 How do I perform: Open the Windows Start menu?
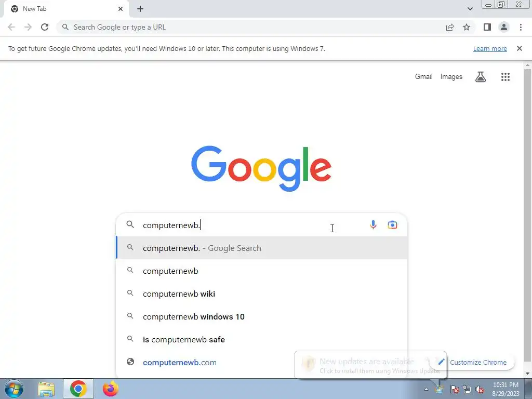(x=14, y=389)
